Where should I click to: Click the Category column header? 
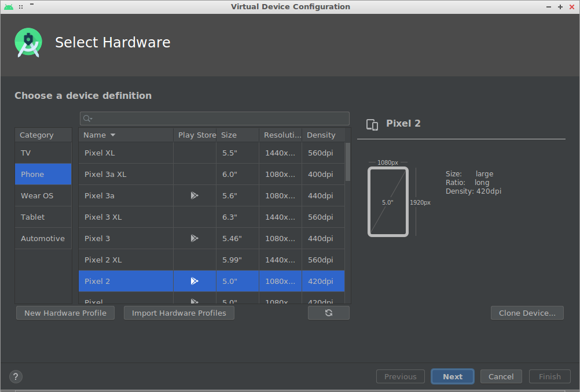pos(43,135)
